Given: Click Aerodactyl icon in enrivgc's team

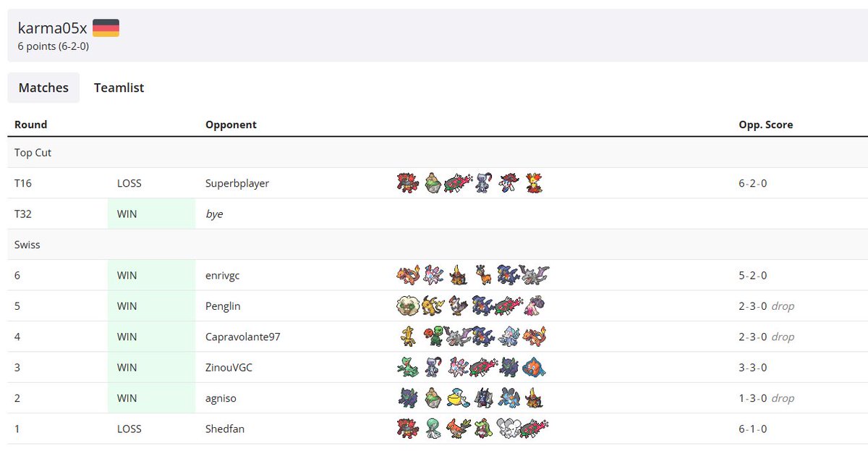Looking at the screenshot, I should click(534, 275).
